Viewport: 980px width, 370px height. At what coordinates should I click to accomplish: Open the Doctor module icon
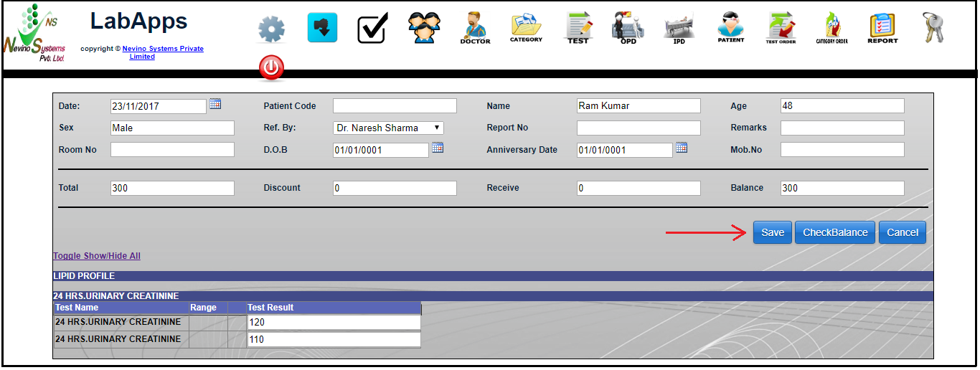pyautogui.click(x=475, y=28)
